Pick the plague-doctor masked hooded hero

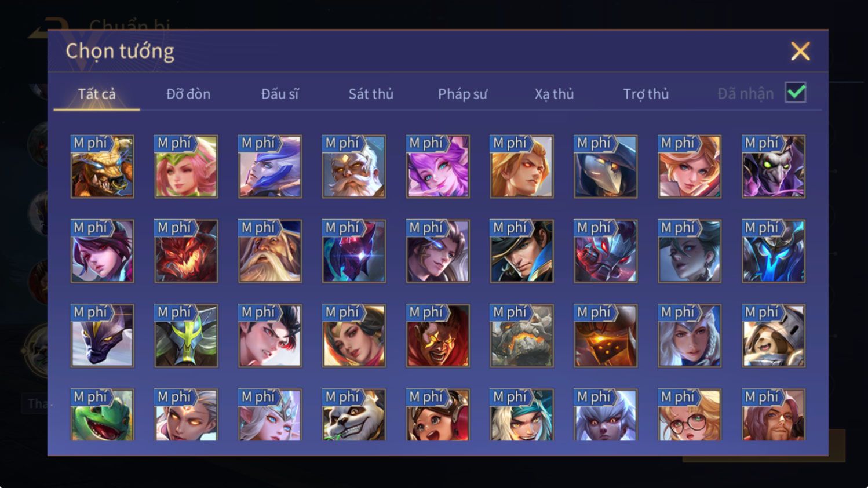[606, 167]
